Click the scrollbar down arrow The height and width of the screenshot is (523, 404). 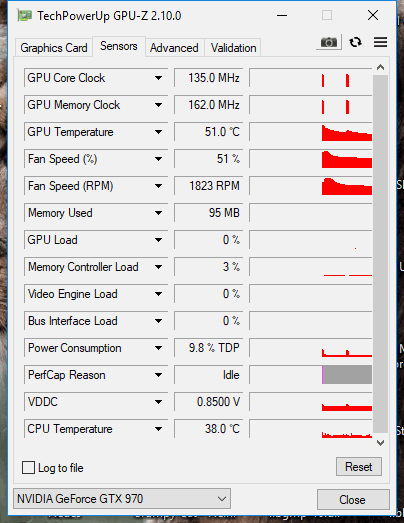(x=380, y=443)
